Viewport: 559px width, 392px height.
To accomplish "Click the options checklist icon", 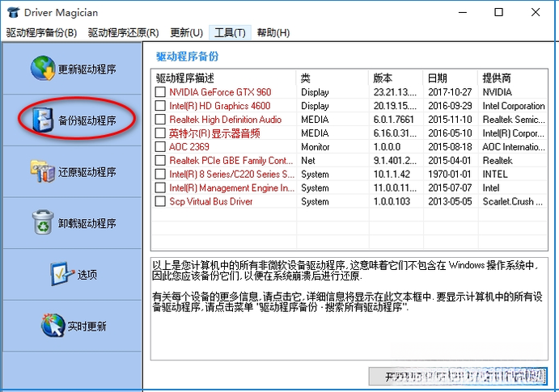I will [61, 273].
